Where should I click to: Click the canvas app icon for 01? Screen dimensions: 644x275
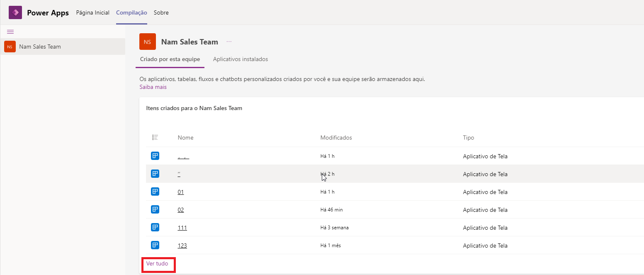point(155,192)
